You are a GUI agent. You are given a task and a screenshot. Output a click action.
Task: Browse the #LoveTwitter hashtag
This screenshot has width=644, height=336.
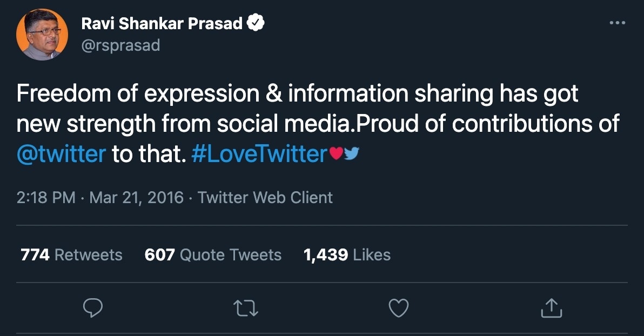click(x=259, y=154)
